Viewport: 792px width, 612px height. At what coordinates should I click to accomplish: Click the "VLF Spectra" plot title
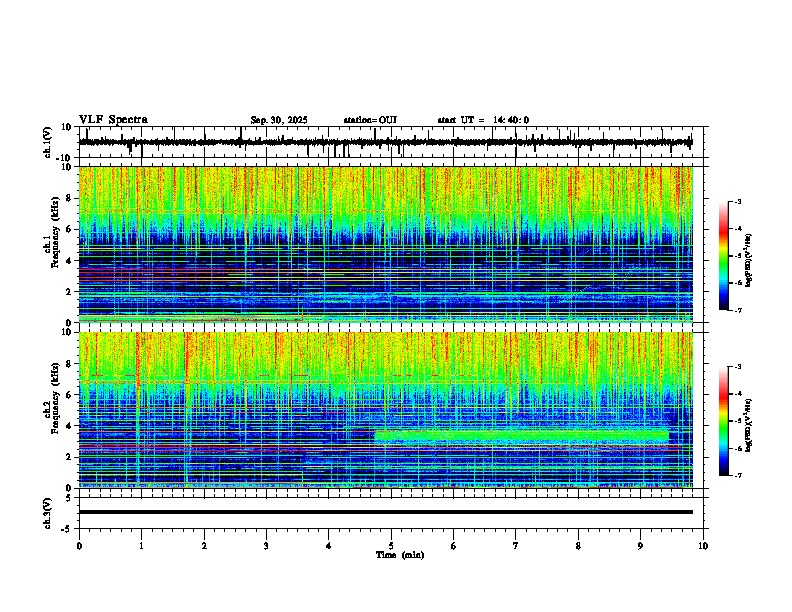[x=113, y=120]
